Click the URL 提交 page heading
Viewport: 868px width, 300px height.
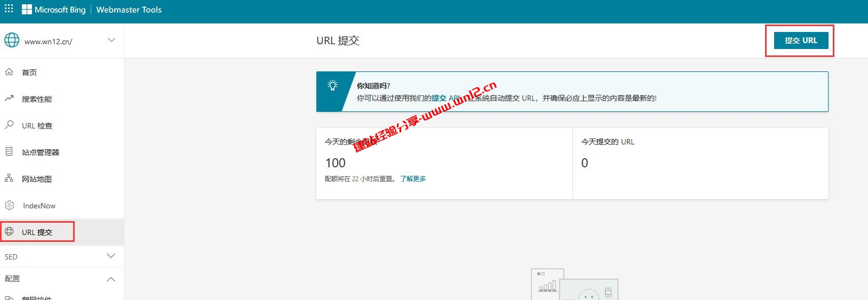point(338,40)
